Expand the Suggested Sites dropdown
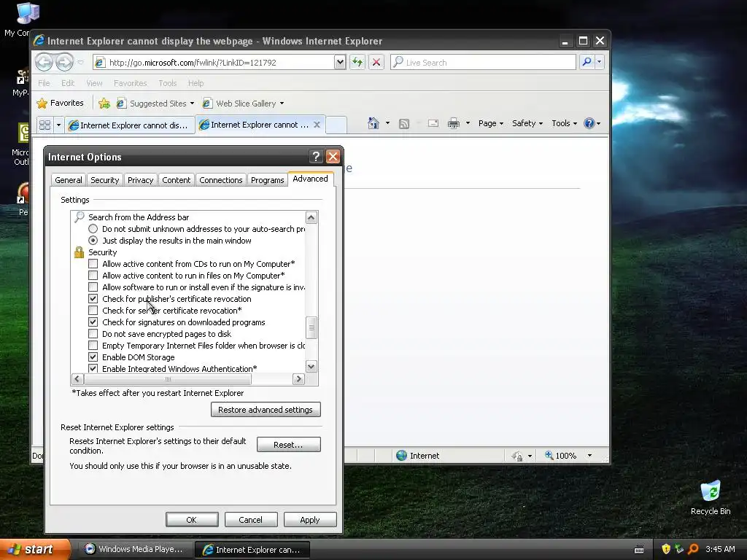 (192, 104)
